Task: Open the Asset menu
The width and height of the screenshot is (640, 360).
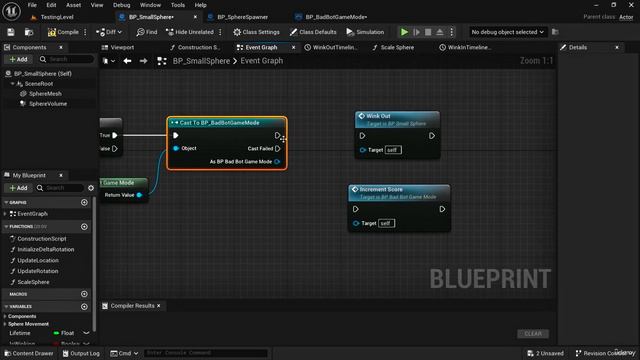Action: pos(73,5)
